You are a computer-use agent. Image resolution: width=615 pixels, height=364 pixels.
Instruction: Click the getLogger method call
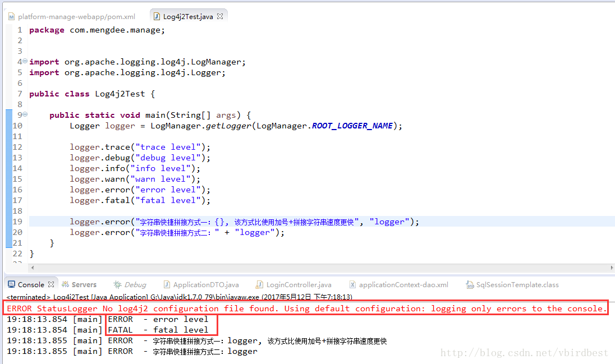click(x=228, y=126)
